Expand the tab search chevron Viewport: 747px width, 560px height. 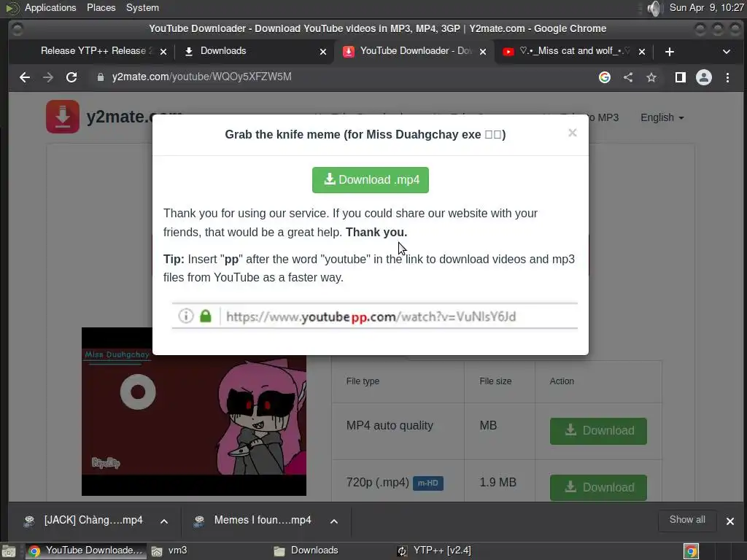[x=726, y=52]
